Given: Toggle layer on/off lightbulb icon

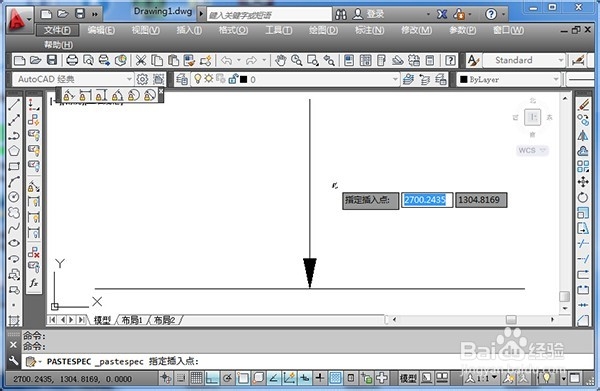Looking at the screenshot, I should tap(197, 79).
